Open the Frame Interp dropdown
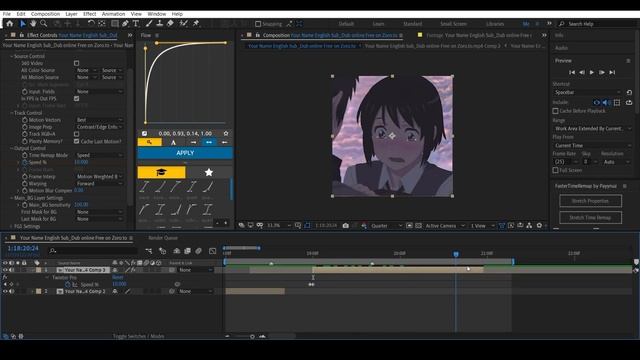Screen dimensions: 640x360 click(x=99, y=176)
